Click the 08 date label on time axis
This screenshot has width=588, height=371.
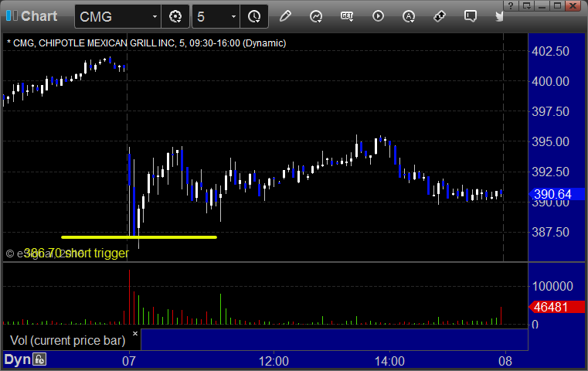(505, 361)
